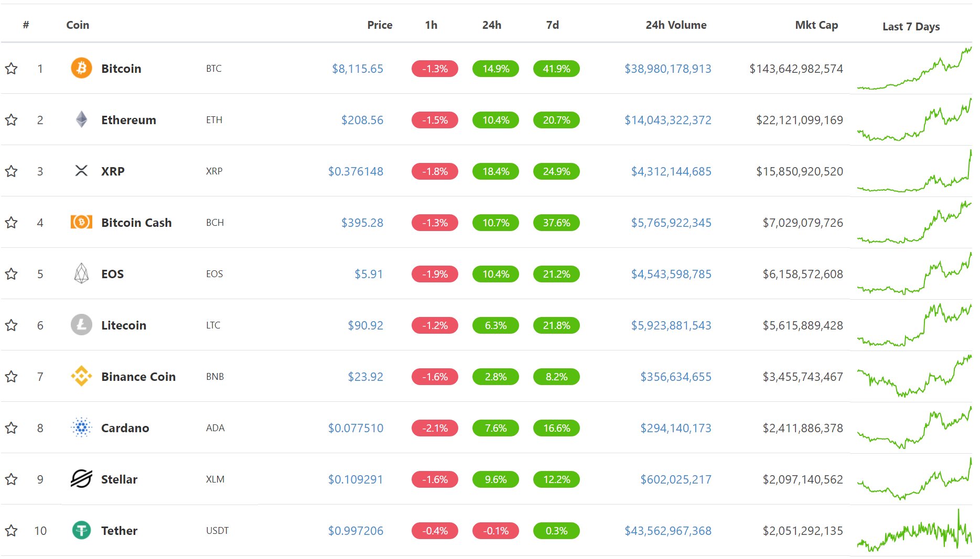Viewport: 980px width, 559px height.
Task: Click the Litecoin logo icon
Action: (81, 325)
